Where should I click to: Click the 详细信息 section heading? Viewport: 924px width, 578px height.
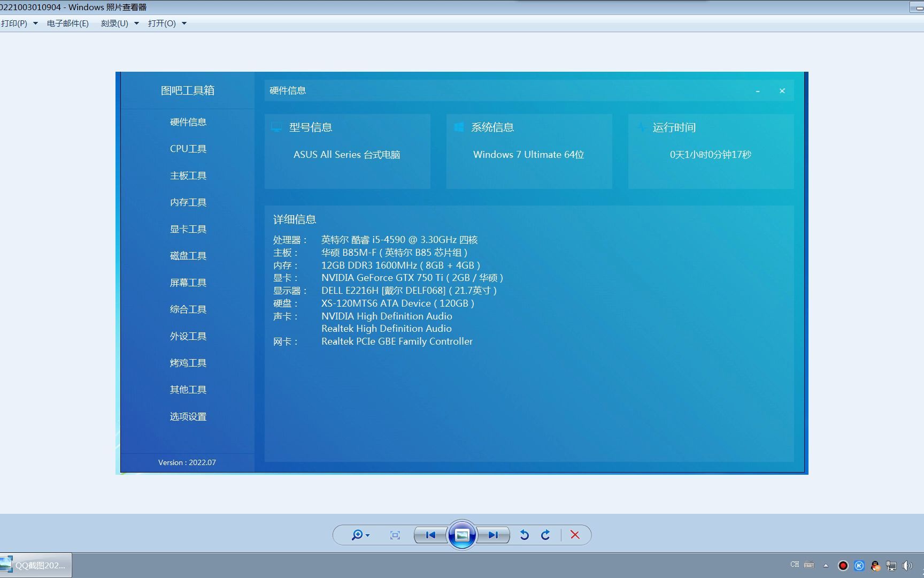(x=295, y=219)
